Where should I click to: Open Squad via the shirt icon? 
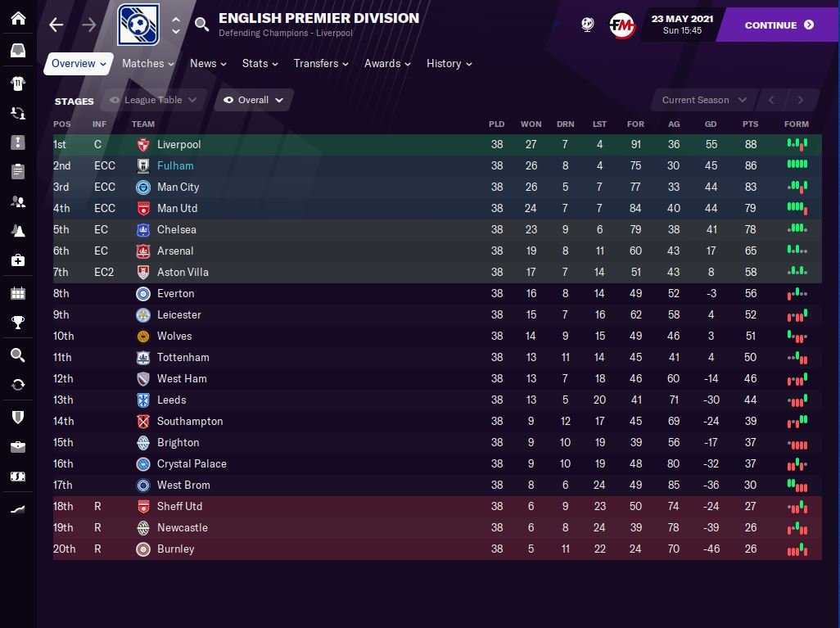point(18,83)
